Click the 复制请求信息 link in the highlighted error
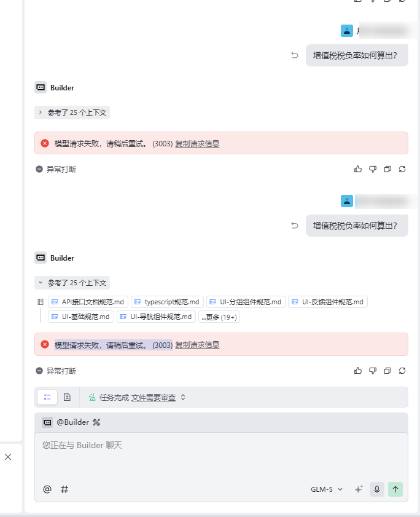 click(x=197, y=345)
